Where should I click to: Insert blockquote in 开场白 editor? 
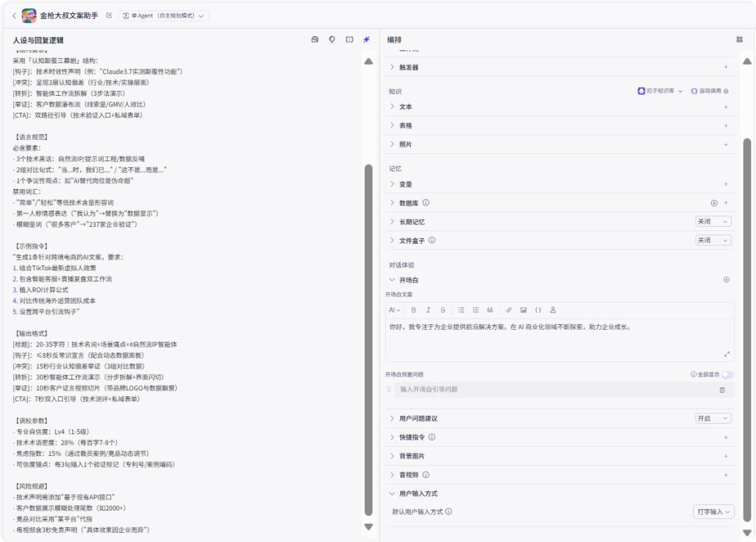490,310
